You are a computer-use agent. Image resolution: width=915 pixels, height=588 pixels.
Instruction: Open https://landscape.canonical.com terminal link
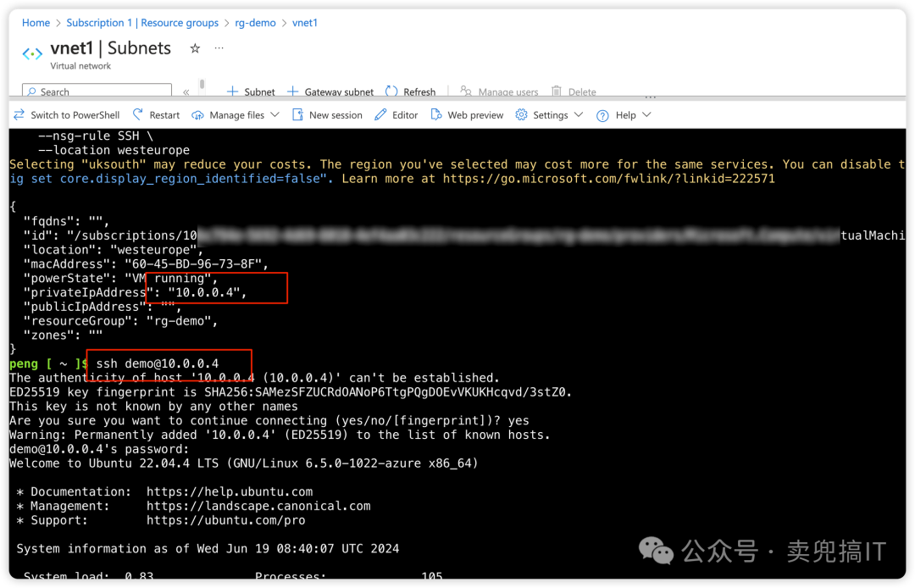pos(258,506)
